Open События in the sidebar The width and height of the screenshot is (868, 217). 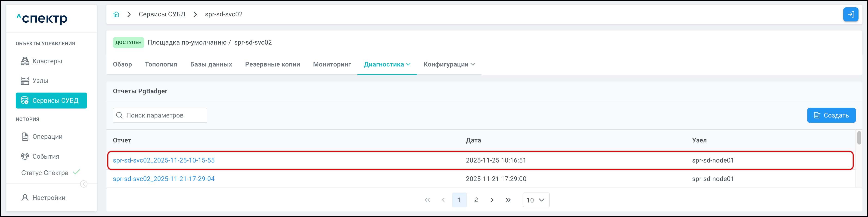46,157
